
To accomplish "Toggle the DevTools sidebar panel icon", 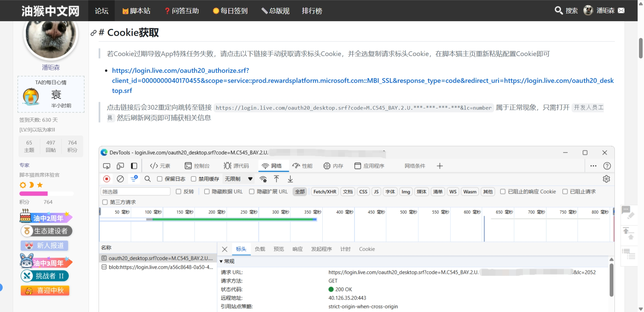I will pos(134,166).
